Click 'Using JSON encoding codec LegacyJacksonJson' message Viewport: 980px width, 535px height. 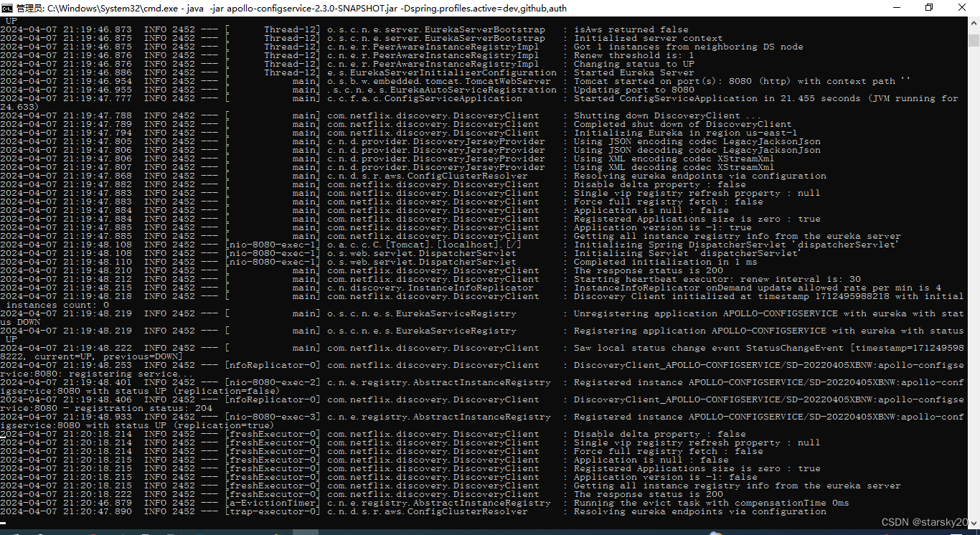click(x=697, y=141)
